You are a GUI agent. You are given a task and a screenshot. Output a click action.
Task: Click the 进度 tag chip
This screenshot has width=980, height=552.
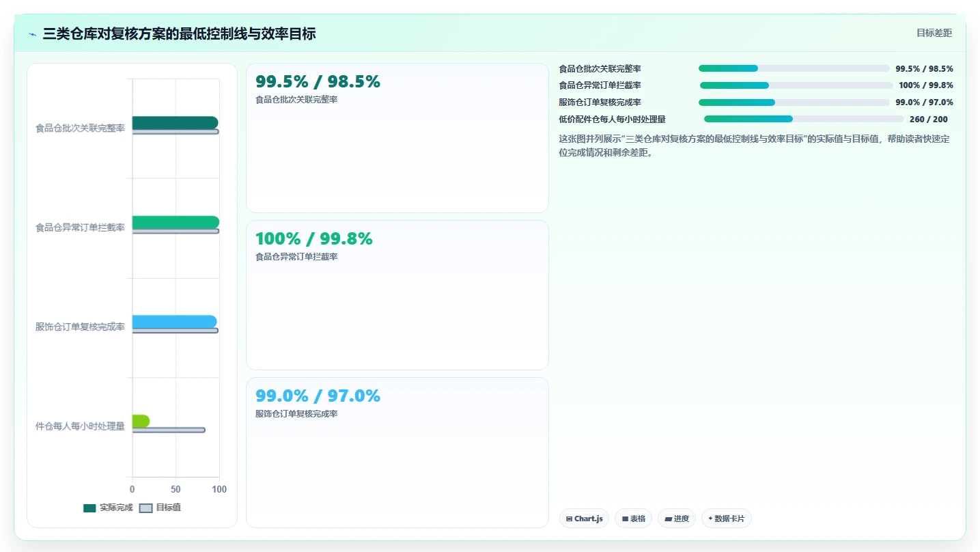pyautogui.click(x=677, y=519)
